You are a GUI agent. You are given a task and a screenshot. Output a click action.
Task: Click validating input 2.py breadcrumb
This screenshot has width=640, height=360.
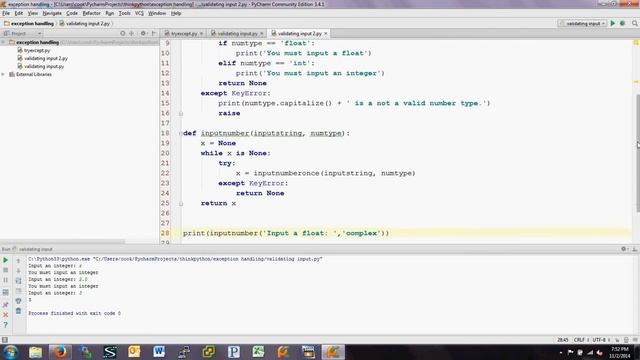click(88, 24)
